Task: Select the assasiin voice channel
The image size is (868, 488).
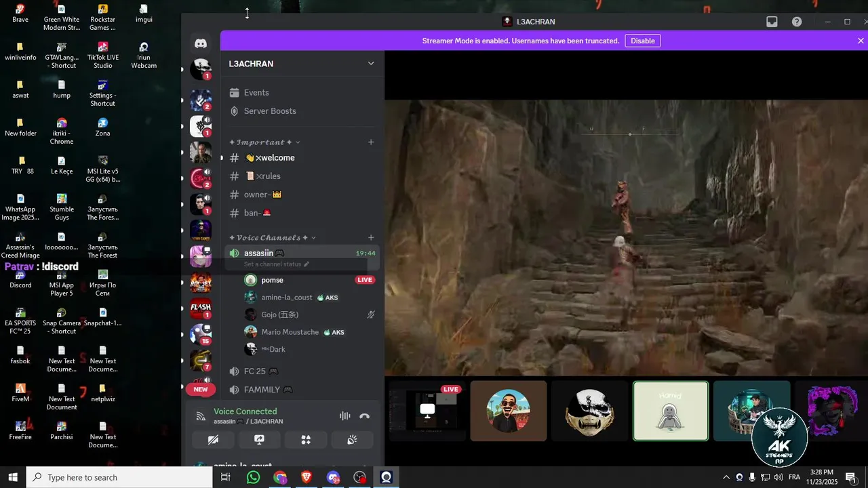Action: [x=301, y=253]
